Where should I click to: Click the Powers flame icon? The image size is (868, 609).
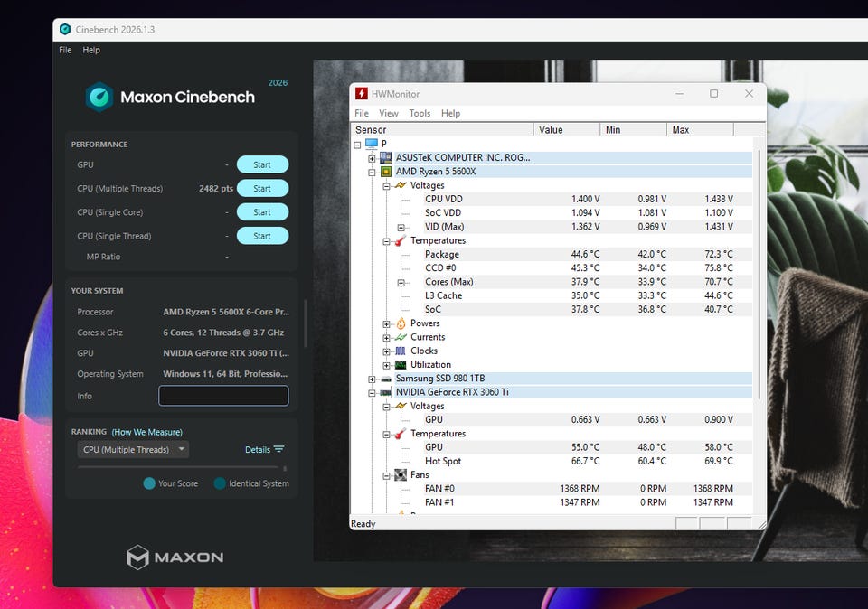click(x=401, y=323)
